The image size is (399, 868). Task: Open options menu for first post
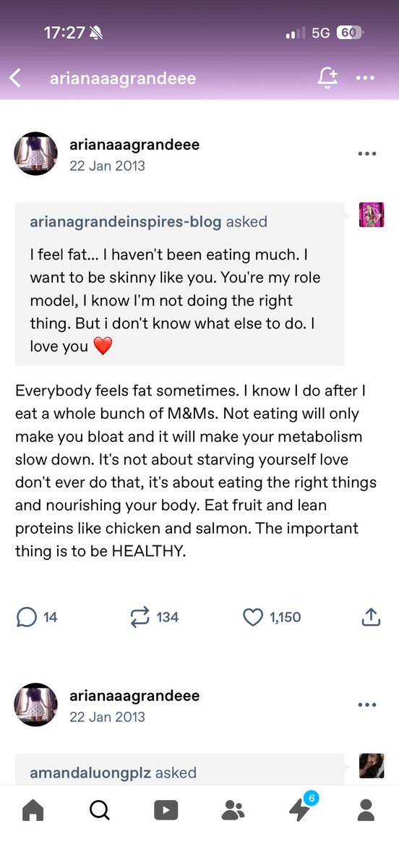coord(367,154)
